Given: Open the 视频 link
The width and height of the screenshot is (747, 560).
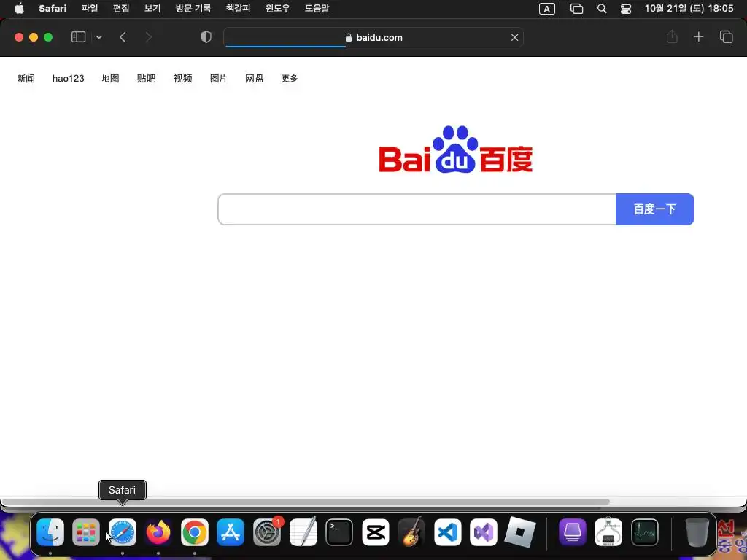Looking at the screenshot, I should [183, 78].
